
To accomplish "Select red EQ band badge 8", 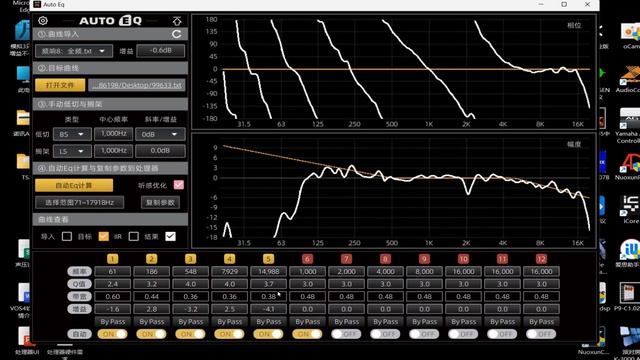I will [385, 259].
